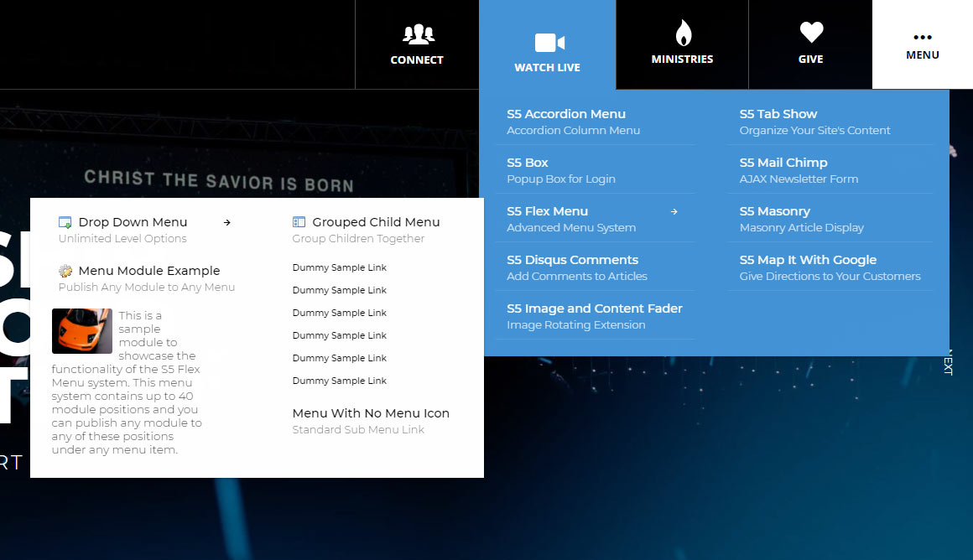Screen dimensions: 973x560
Task: Open S5 Map It With Google
Action: 808,260
